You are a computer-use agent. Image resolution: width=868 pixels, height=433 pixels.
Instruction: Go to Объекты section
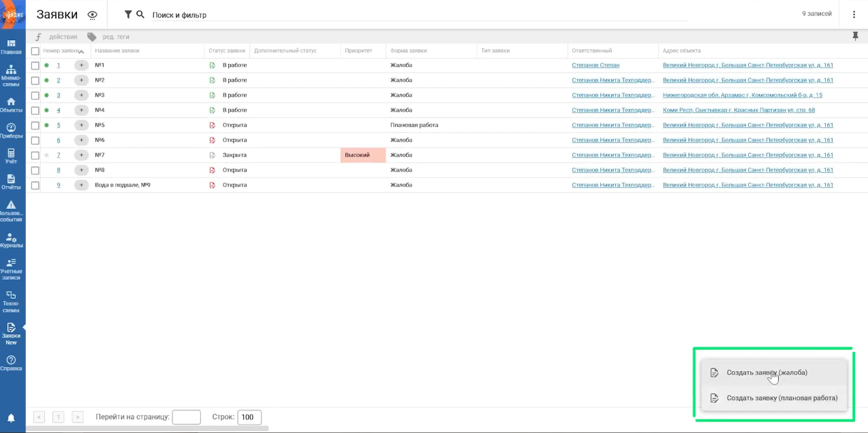tap(12, 104)
